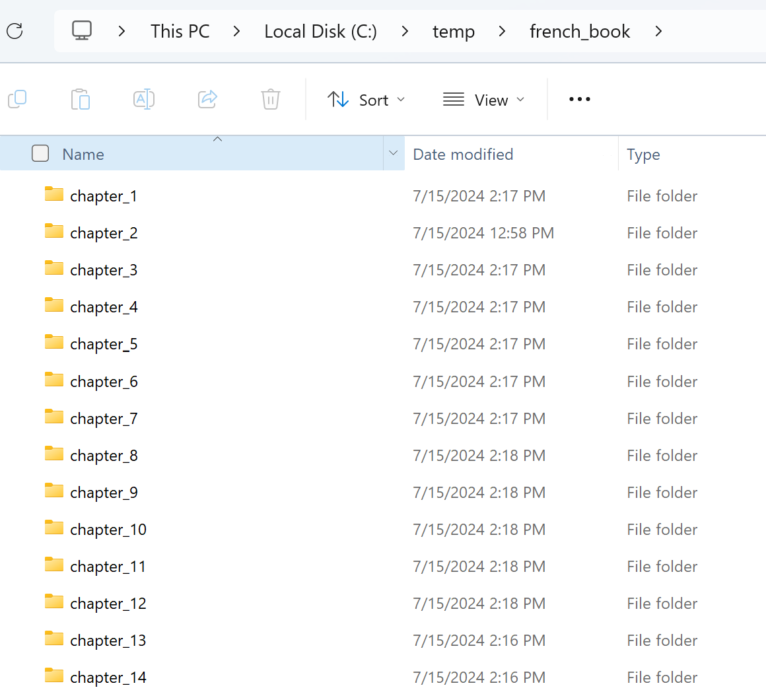This screenshot has height=700, width=766.
Task: Click the Copy icon in toolbar
Action: [x=18, y=99]
